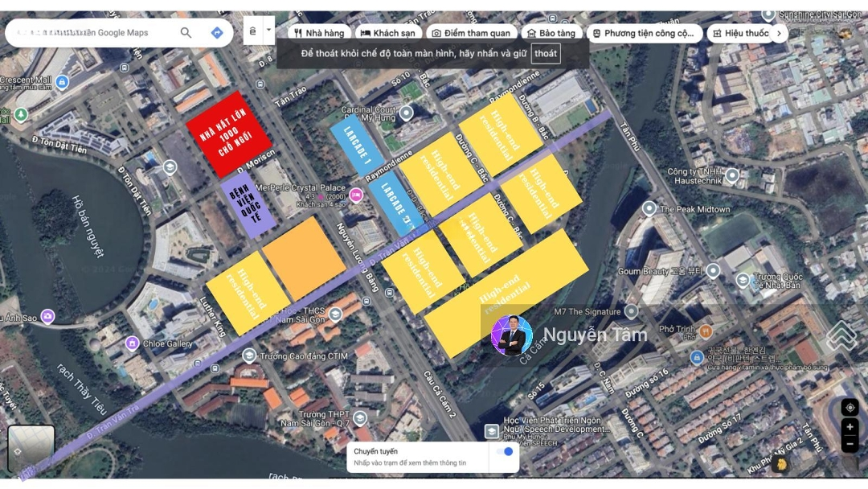Click the Điểm tham quan chip
The image size is (868, 489).
tap(470, 33)
